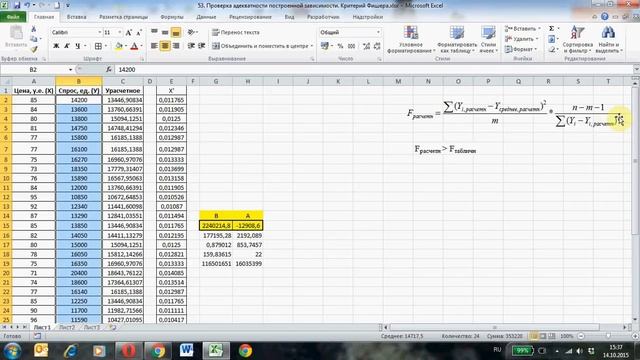Open the Вставить cells dropdown

522,29
